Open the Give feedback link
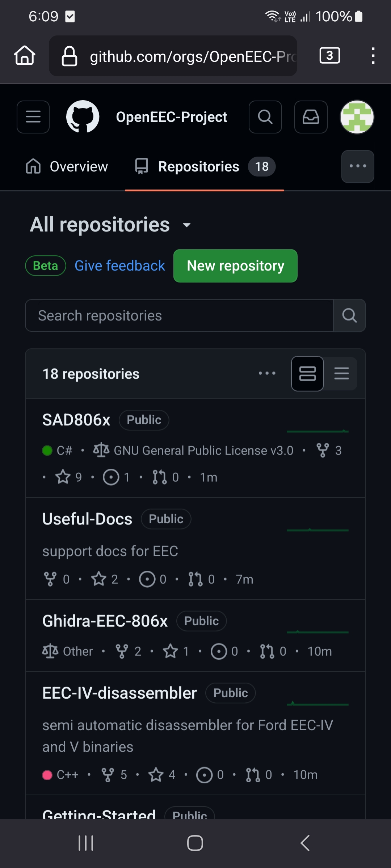 tap(120, 266)
